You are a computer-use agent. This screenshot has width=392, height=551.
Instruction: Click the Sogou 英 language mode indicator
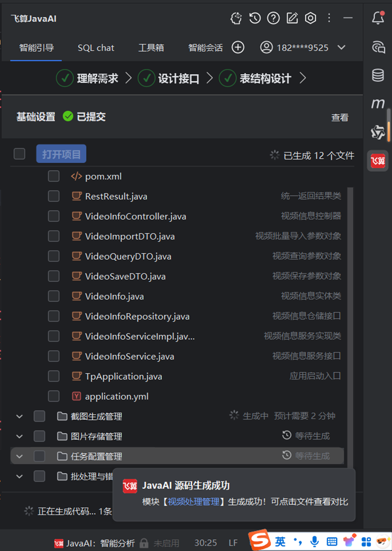(281, 542)
